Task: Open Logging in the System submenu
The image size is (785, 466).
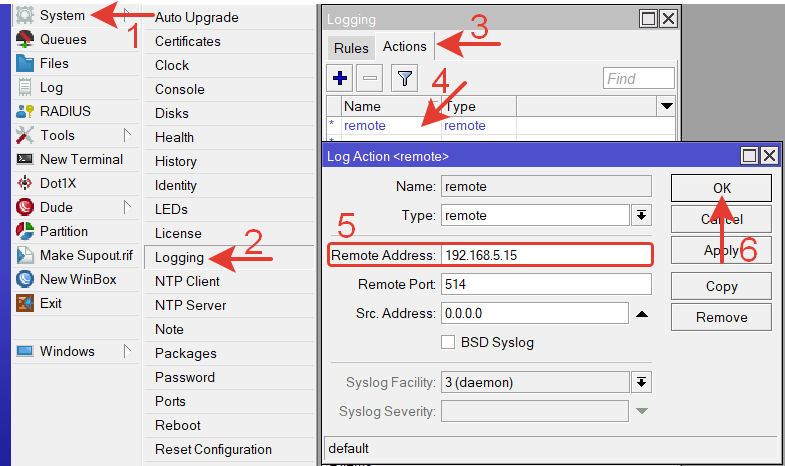Action: tap(229, 257)
